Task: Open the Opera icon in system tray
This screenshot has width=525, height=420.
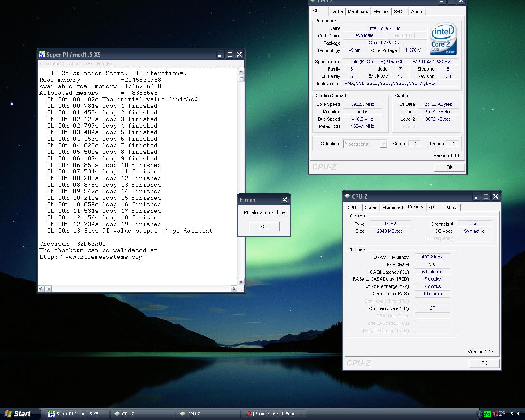Action: coord(495,414)
